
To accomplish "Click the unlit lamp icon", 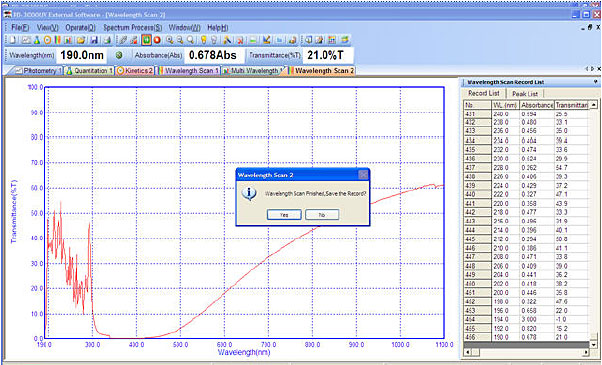I will pyautogui.click(x=214, y=40).
